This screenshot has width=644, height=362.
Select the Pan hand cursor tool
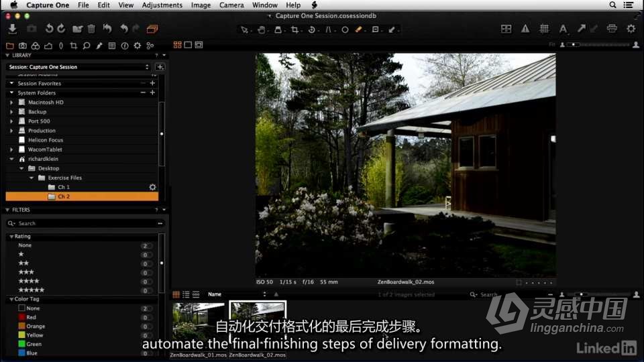tap(262, 29)
